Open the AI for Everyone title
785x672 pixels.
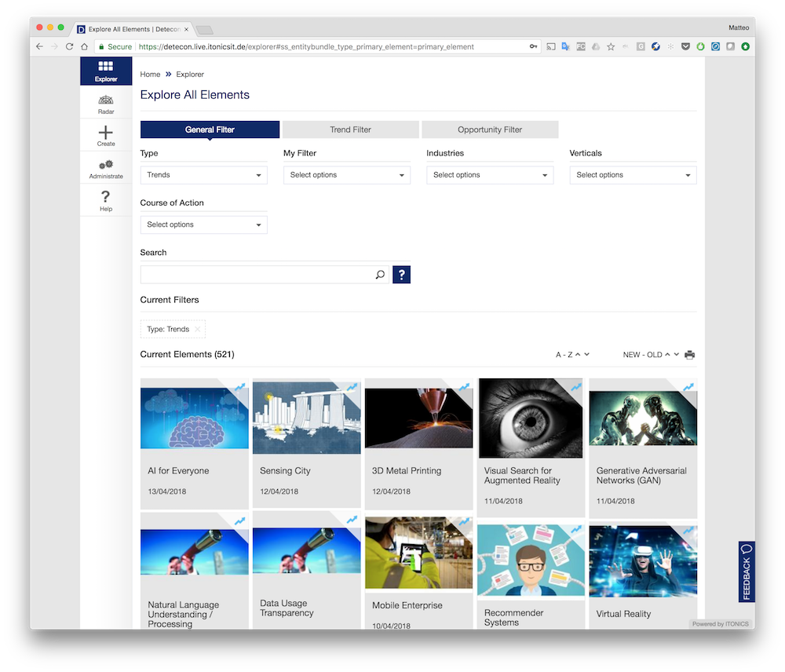(x=178, y=471)
